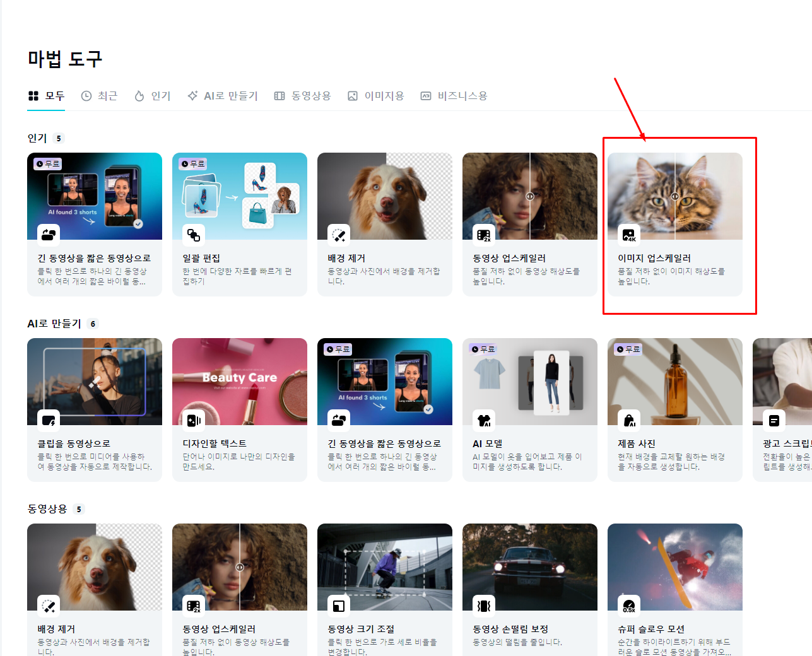Click the 무료 badge on 제품 사진 card
Image resolution: width=812 pixels, height=656 pixels.
pyautogui.click(x=628, y=349)
